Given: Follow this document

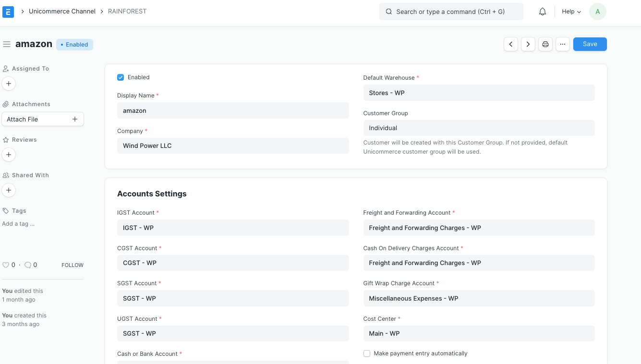Looking at the screenshot, I should click(x=72, y=265).
